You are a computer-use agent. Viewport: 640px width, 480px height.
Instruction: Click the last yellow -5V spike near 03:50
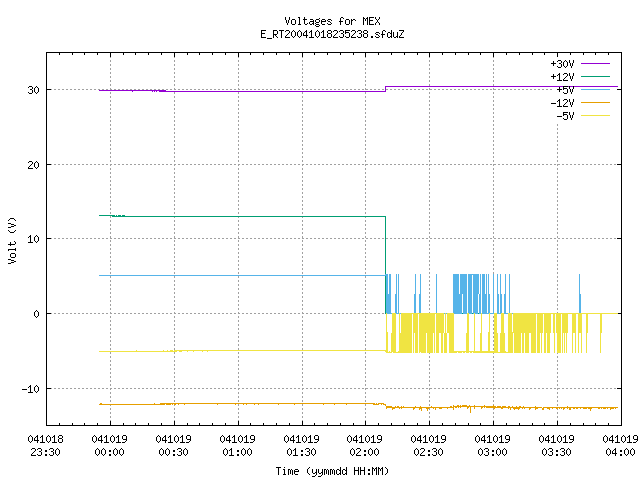[600, 333]
